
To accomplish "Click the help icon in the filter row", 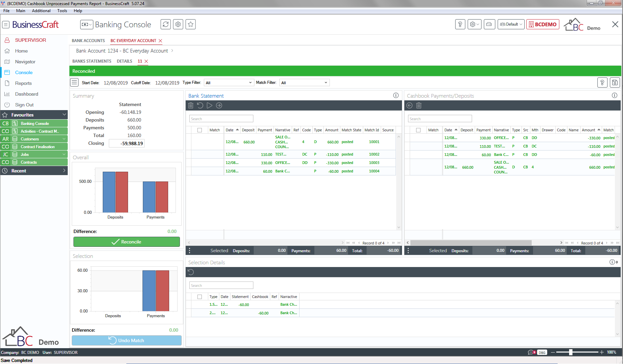I will 602,82.
